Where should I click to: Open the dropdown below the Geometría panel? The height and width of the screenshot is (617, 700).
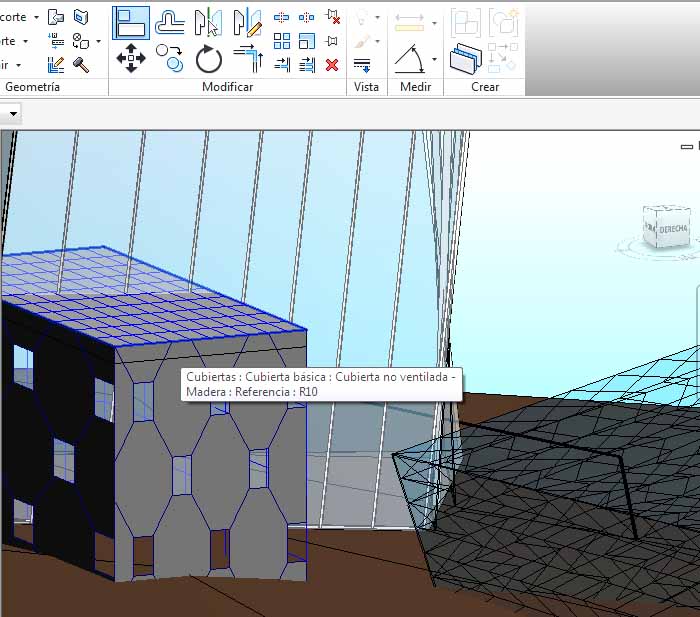(13, 113)
